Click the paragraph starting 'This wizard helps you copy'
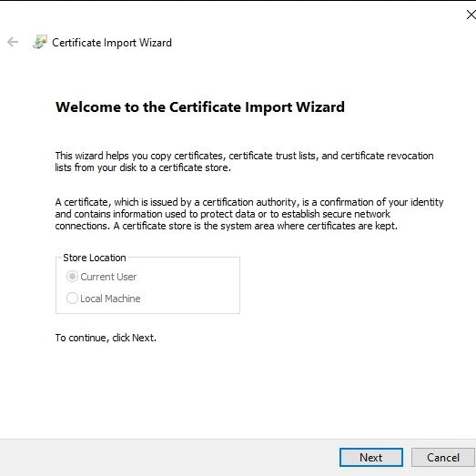Screen dimensions: 476x476 (x=244, y=161)
